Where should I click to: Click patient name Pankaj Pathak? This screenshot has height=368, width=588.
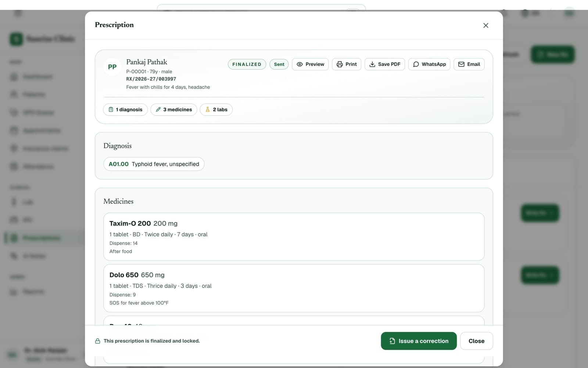147,62
